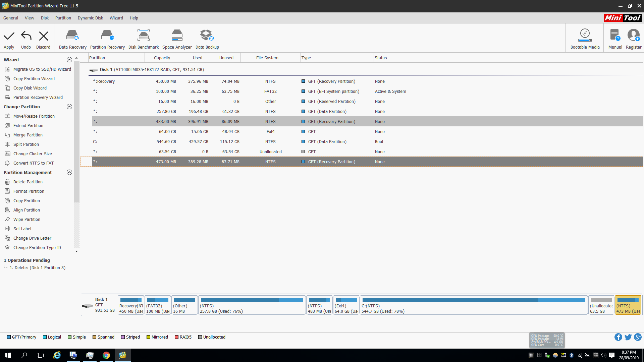Collapse the Change Partition section
Screen dimensions: 644x362
click(x=69, y=107)
